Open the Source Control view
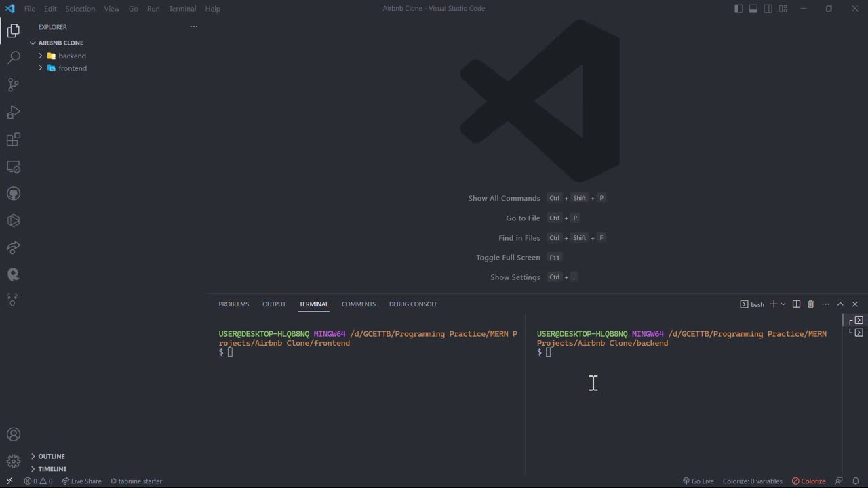This screenshot has width=868, height=488. [14, 85]
